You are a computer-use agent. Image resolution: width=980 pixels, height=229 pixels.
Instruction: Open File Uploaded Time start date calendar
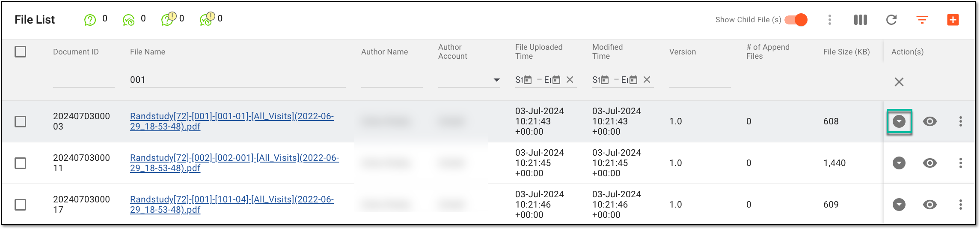(x=528, y=80)
